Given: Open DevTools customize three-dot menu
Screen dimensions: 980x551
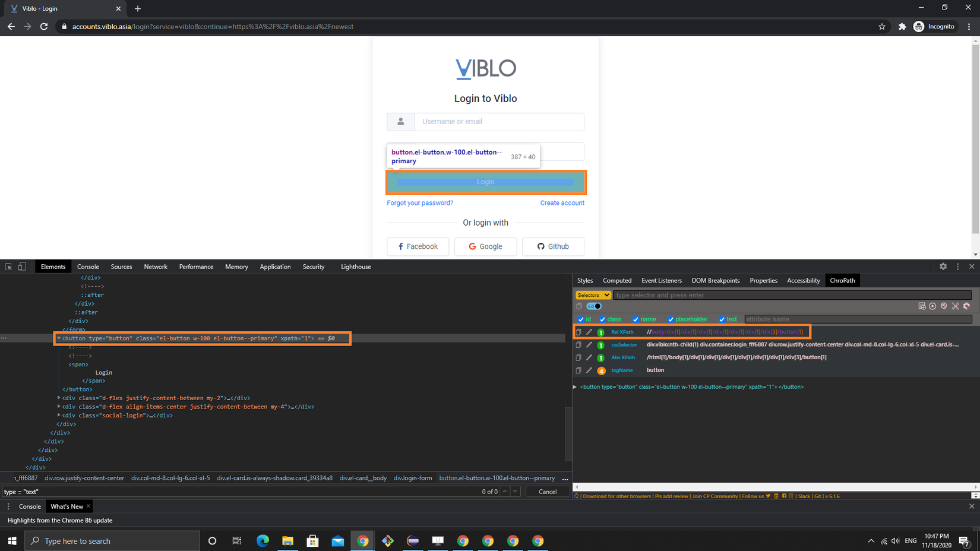Looking at the screenshot, I should click(957, 267).
